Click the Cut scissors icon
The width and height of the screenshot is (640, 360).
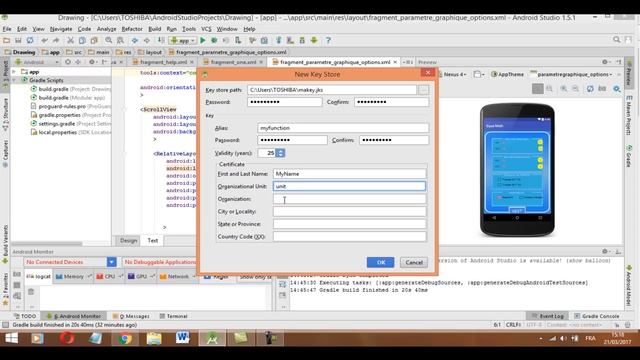coord(70,40)
